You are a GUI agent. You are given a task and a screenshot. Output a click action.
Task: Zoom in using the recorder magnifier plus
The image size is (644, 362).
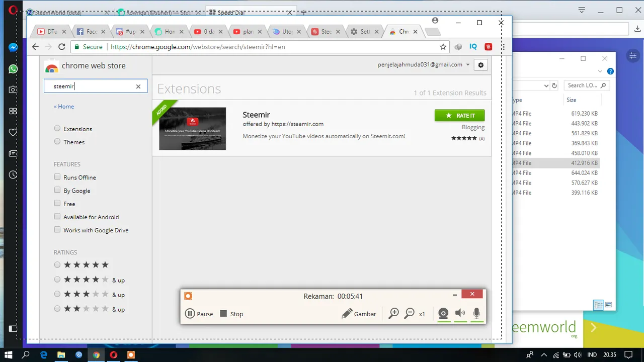[394, 314]
